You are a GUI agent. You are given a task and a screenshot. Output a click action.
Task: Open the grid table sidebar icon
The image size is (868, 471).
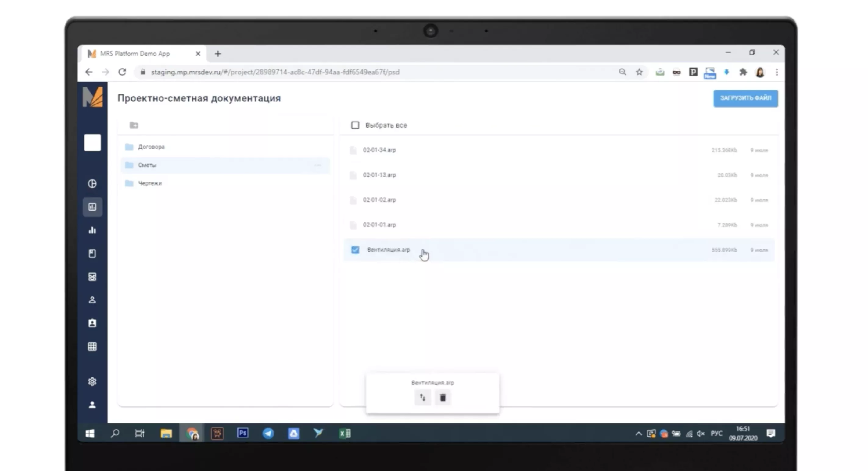(x=92, y=346)
